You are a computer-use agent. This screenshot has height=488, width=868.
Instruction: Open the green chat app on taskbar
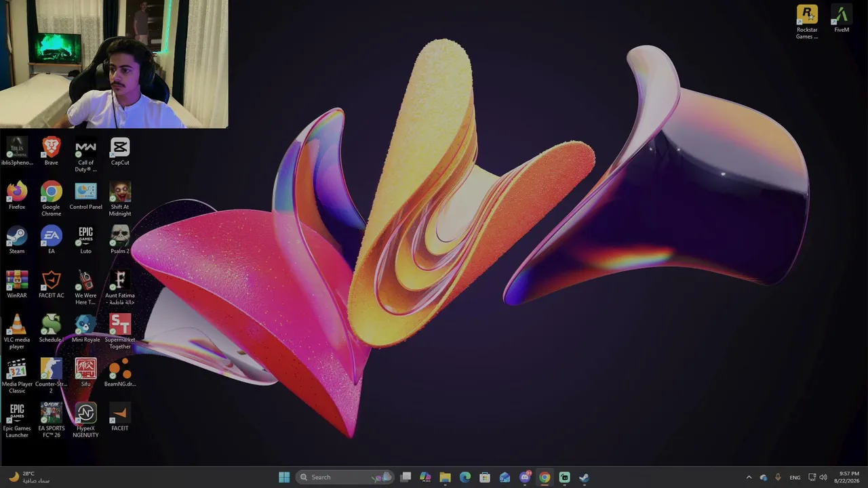(564, 477)
